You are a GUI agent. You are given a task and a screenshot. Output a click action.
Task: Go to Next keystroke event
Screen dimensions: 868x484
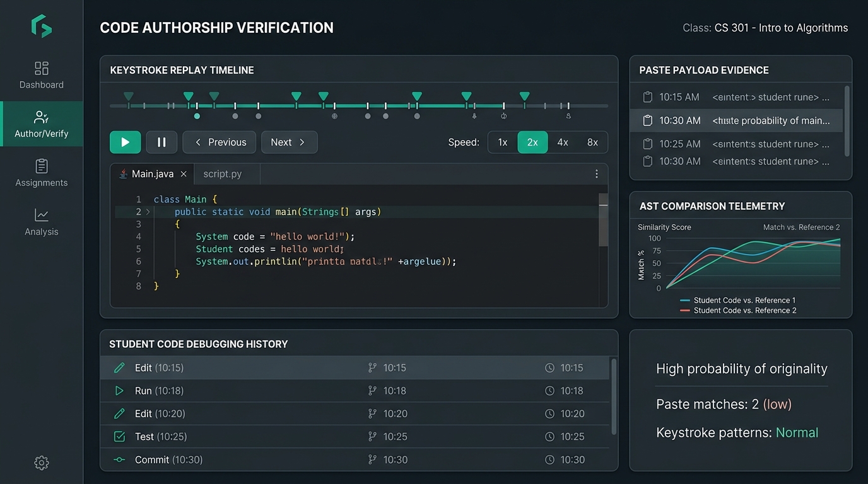(x=289, y=142)
